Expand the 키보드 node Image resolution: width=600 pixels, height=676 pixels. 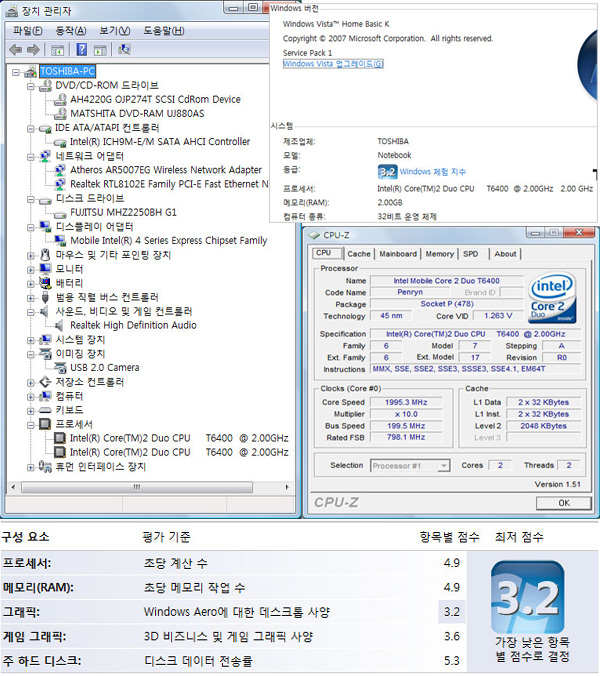31,411
